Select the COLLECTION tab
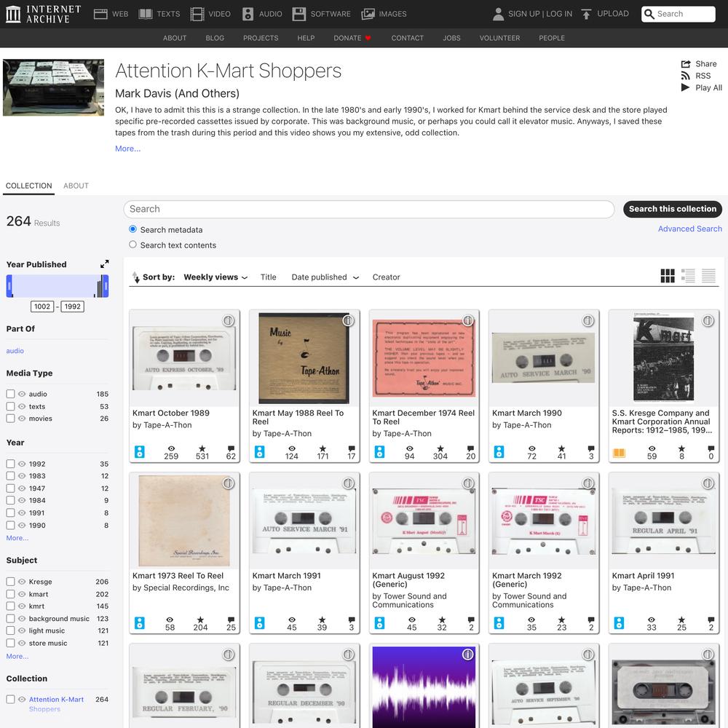 [x=29, y=186]
